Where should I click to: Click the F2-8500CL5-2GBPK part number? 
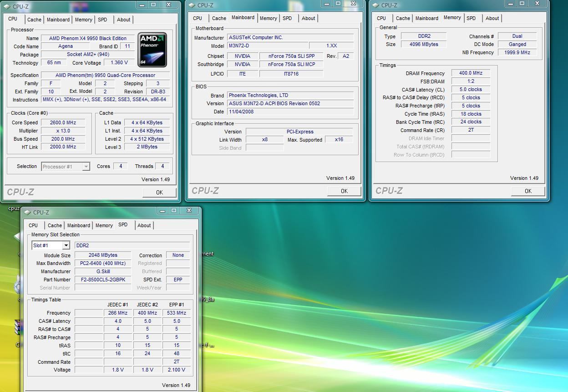click(x=103, y=280)
